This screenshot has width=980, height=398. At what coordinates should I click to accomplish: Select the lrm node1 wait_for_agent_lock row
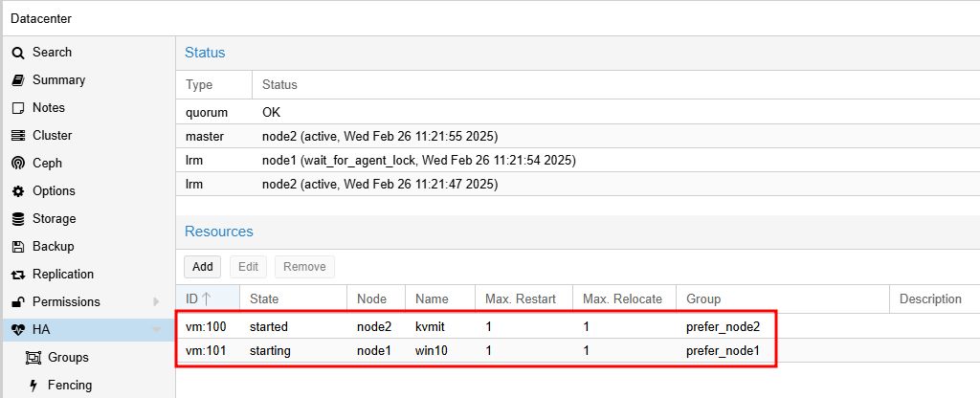click(578, 161)
